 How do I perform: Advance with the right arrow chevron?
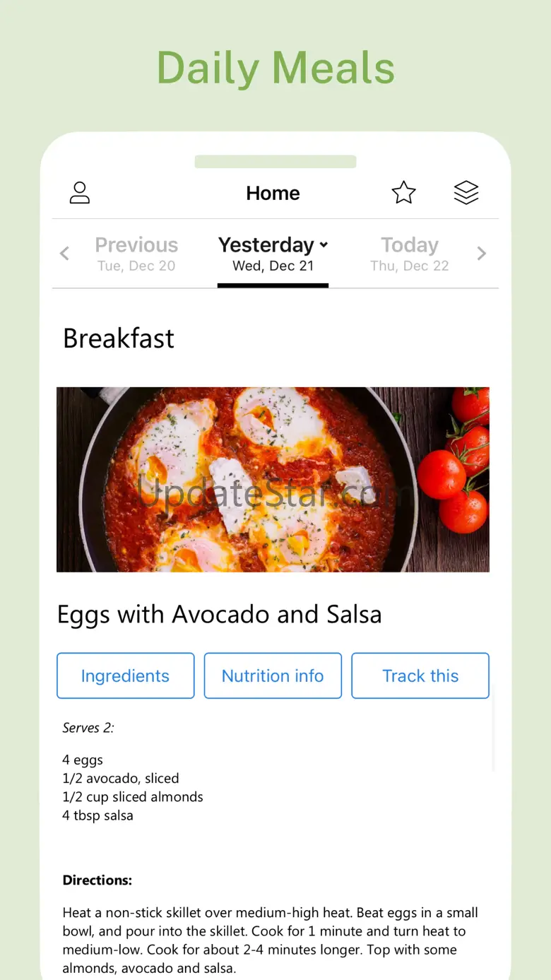pyautogui.click(x=482, y=253)
